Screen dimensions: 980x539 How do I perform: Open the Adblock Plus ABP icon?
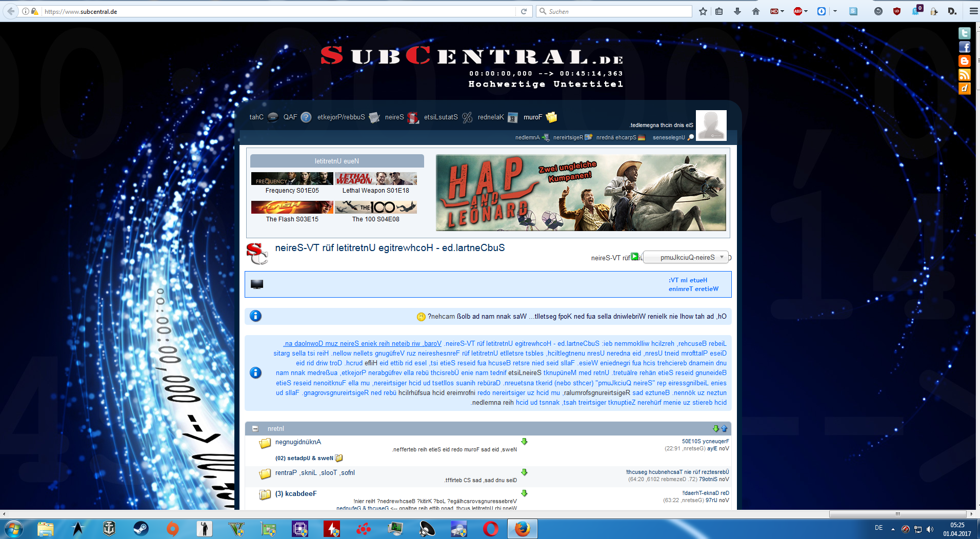798,11
